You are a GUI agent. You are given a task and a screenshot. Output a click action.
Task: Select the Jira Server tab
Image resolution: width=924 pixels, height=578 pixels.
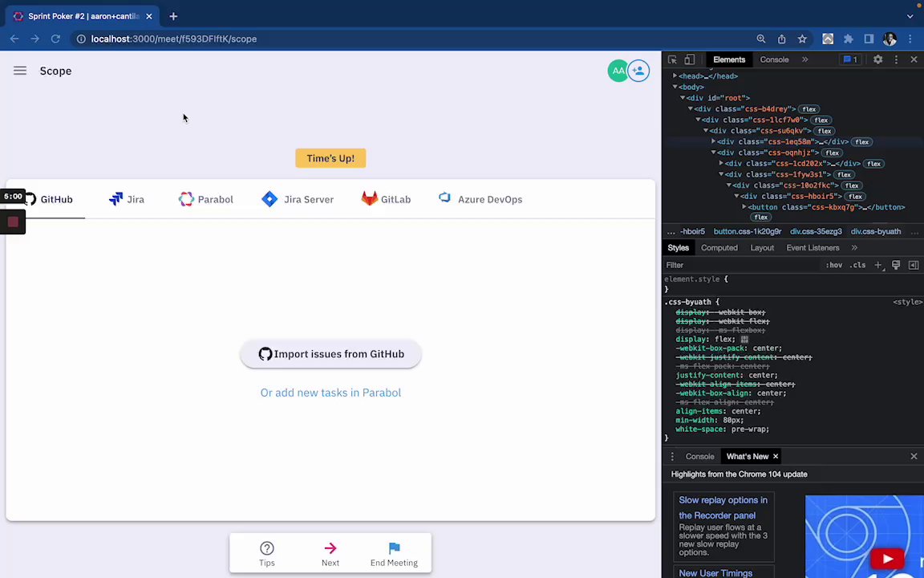coord(298,199)
